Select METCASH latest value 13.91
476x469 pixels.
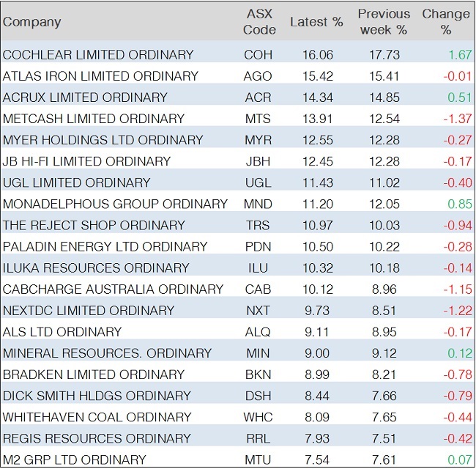[x=316, y=119]
